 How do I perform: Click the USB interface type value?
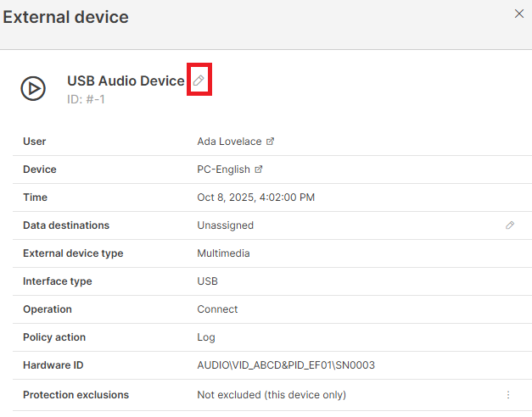(207, 281)
